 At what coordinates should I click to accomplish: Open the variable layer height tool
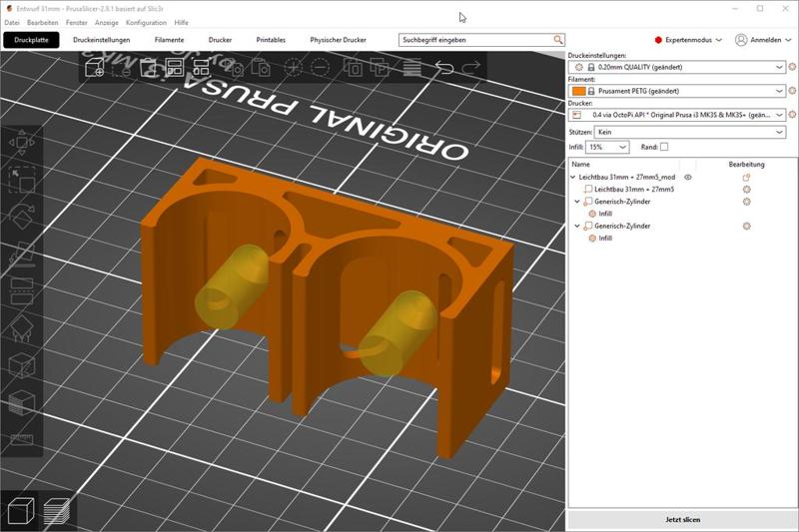coord(412,68)
